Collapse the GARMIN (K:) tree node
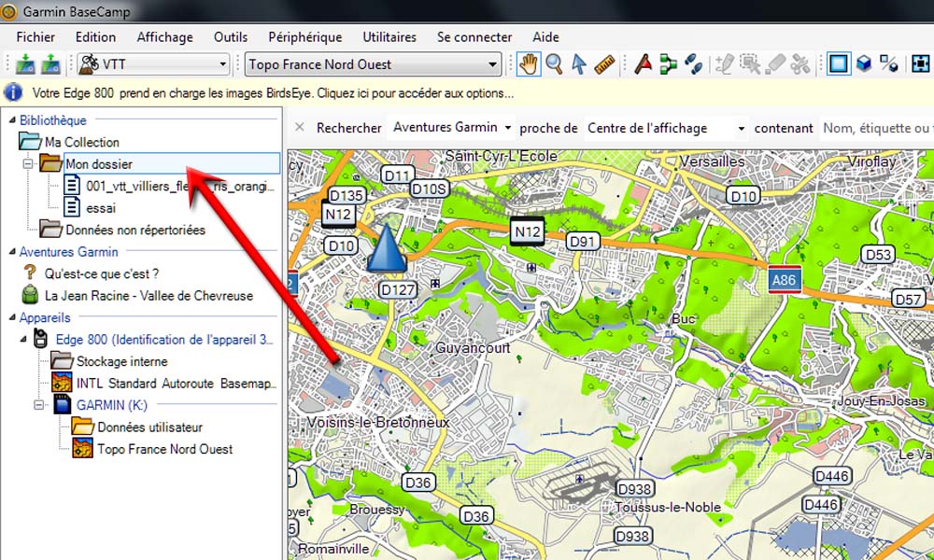The image size is (934, 560). tap(39, 405)
